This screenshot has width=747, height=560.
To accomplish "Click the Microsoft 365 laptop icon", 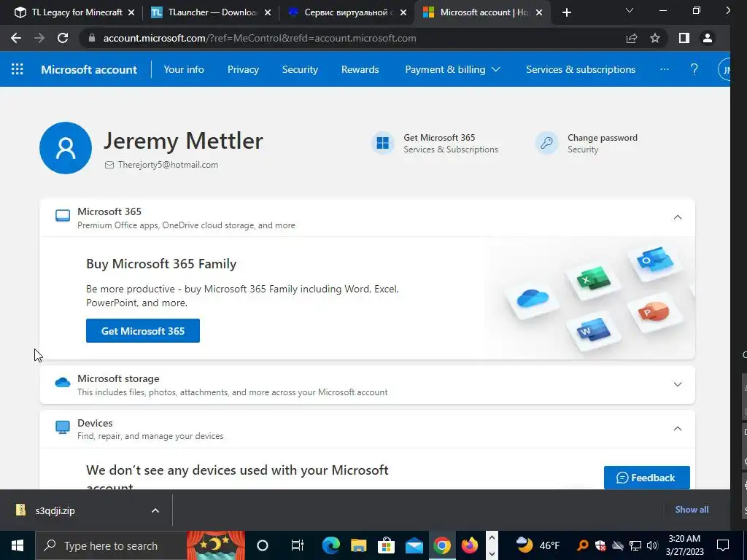I will [x=63, y=216].
